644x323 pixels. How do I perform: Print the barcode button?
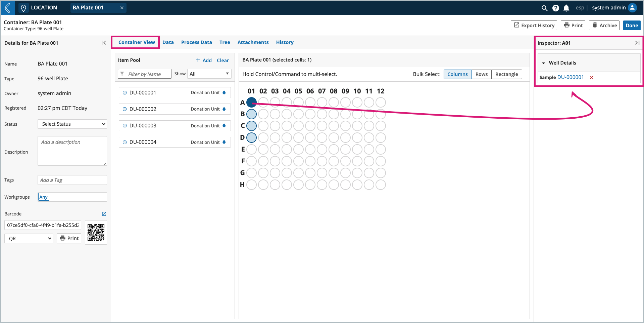(x=69, y=238)
